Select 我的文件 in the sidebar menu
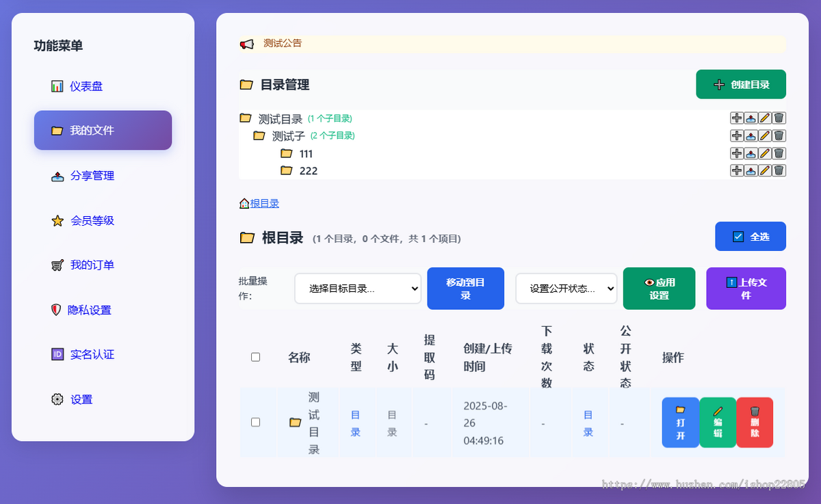 point(103,130)
